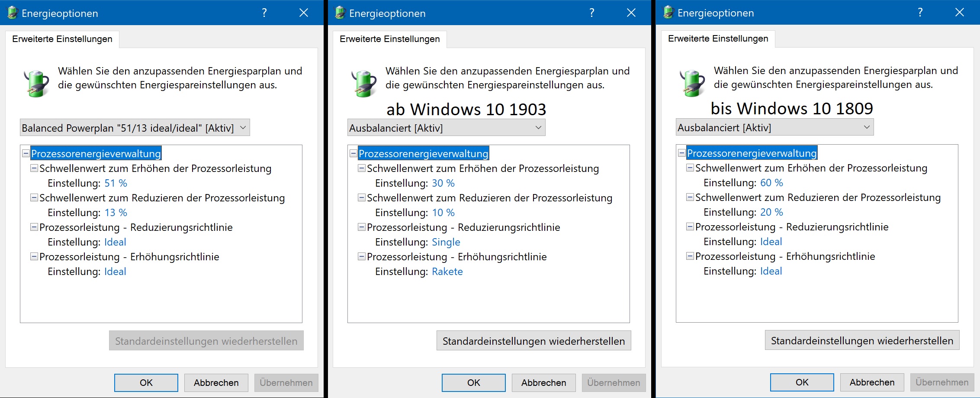Image resolution: width=980 pixels, height=398 pixels.
Task: Click the '60 %' setting value
Action: pos(772,183)
